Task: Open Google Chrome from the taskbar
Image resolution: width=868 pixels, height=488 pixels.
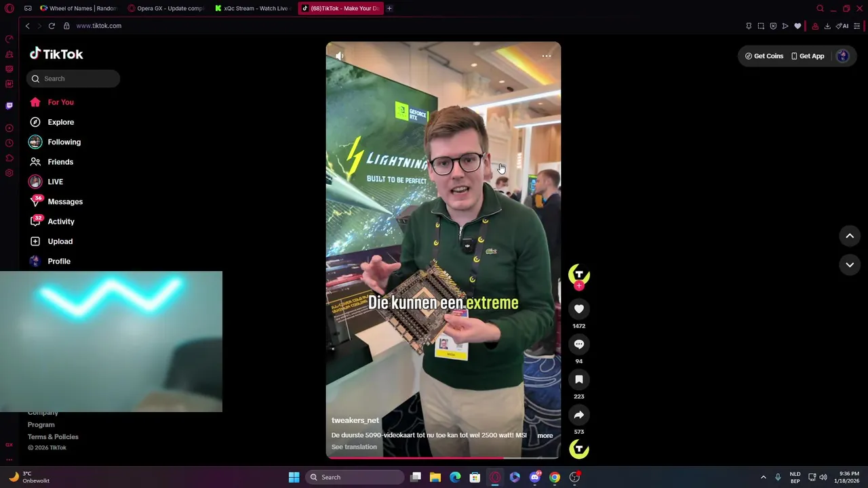Action: (555, 477)
